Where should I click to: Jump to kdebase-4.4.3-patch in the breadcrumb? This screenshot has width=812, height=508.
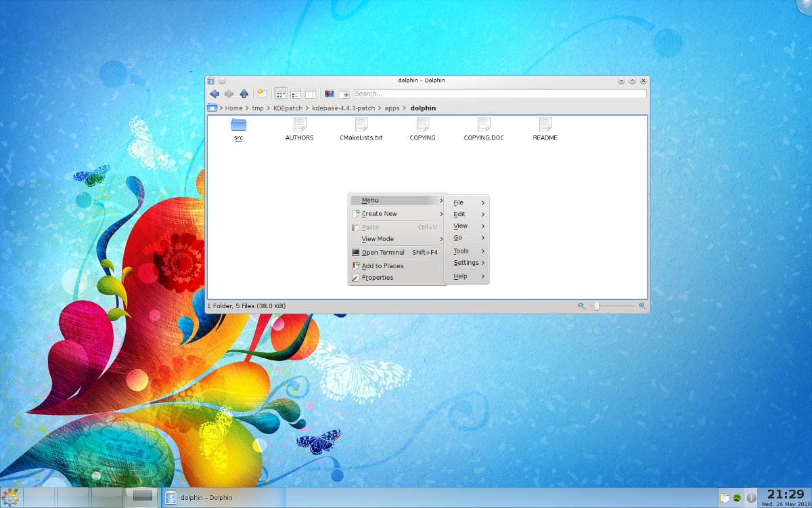tap(343, 108)
